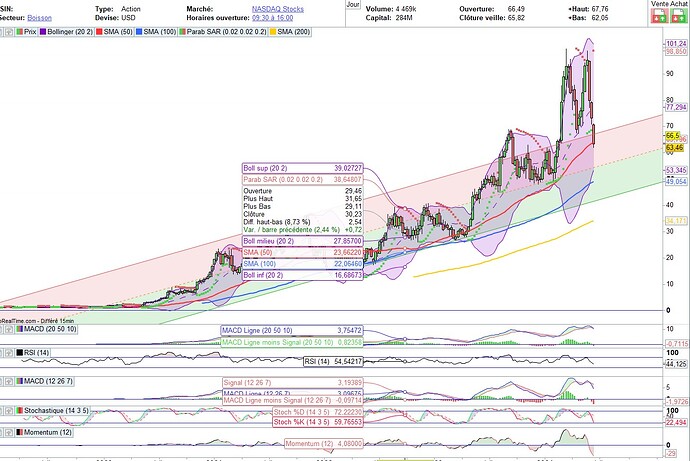Viewport: 690px width, 461px height.
Task: Click the Momentum (12) 4,08000 readout
Action: [324, 444]
